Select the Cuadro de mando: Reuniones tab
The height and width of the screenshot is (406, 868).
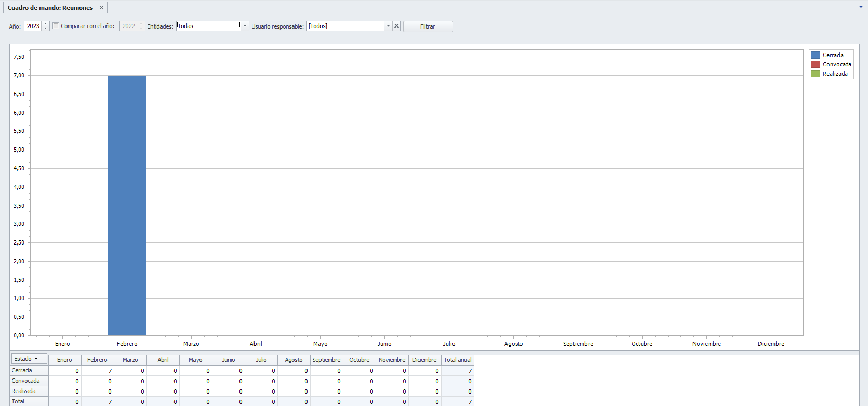50,8
